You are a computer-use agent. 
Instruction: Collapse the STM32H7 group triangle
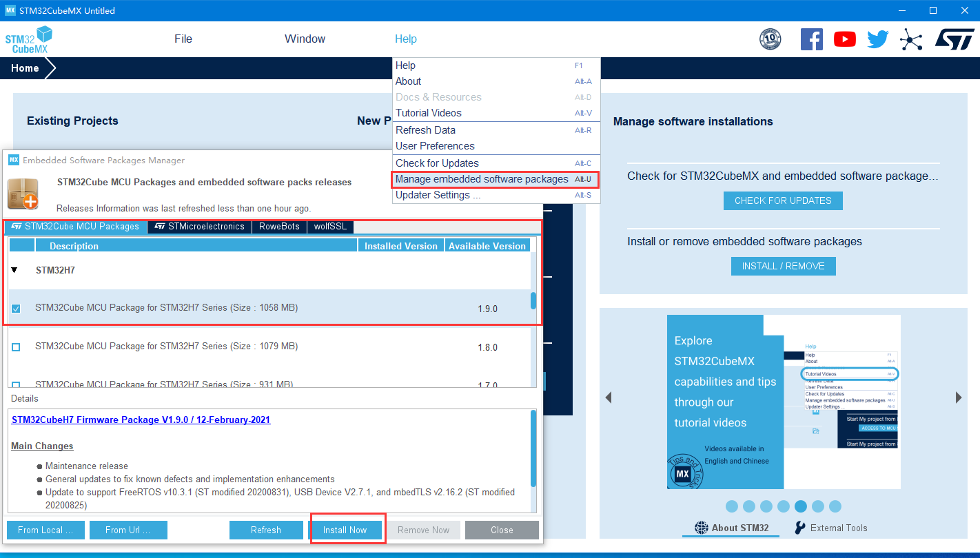[14, 271]
